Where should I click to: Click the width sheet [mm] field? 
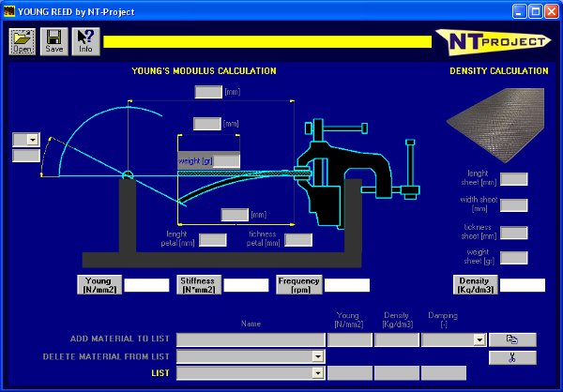click(x=514, y=205)
